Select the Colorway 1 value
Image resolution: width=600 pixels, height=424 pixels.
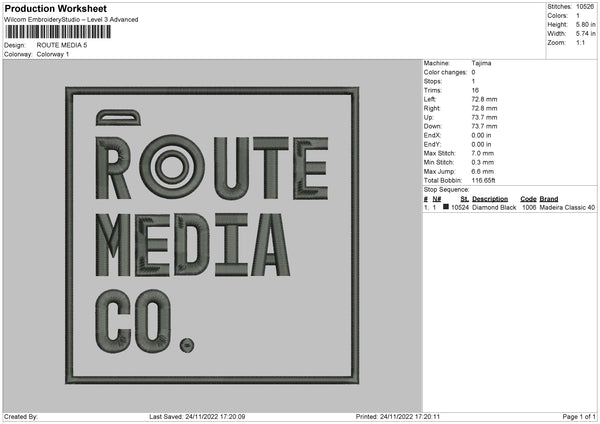(x=53, y=54)
